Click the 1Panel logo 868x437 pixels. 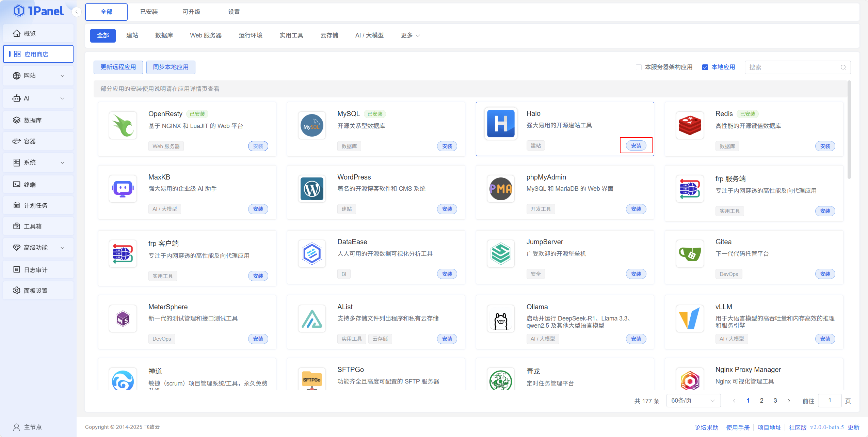38,11
